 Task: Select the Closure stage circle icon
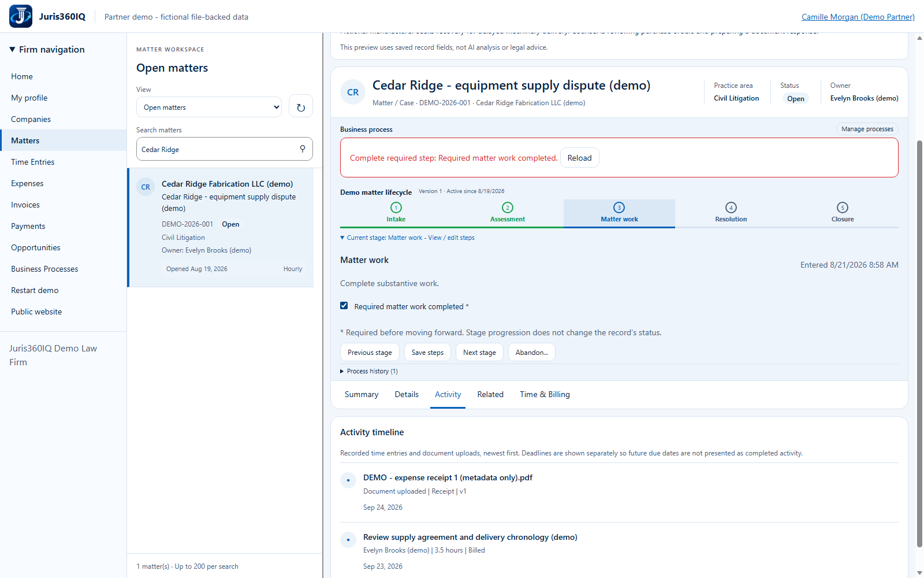(x=843, y=208)
